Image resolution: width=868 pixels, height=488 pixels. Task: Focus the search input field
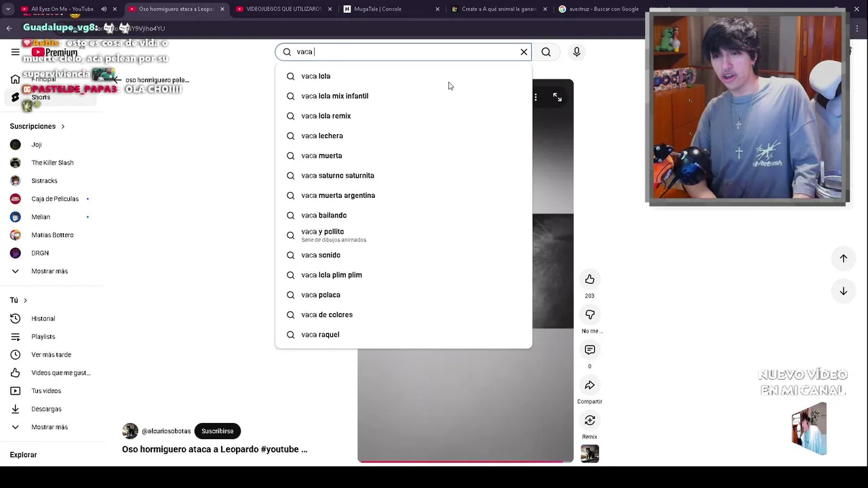pyautogui.click(x=405, y=52)
